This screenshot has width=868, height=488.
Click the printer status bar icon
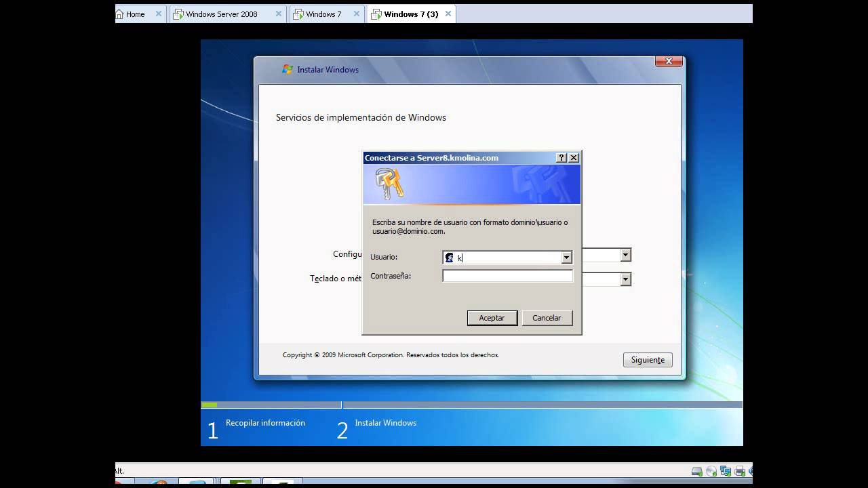(x=740, y=471)
